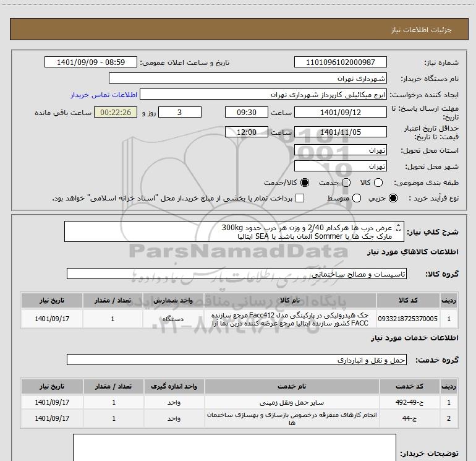Click the buyer notes text area
This screenshot has height=461, width=476.
coord(234,448)
